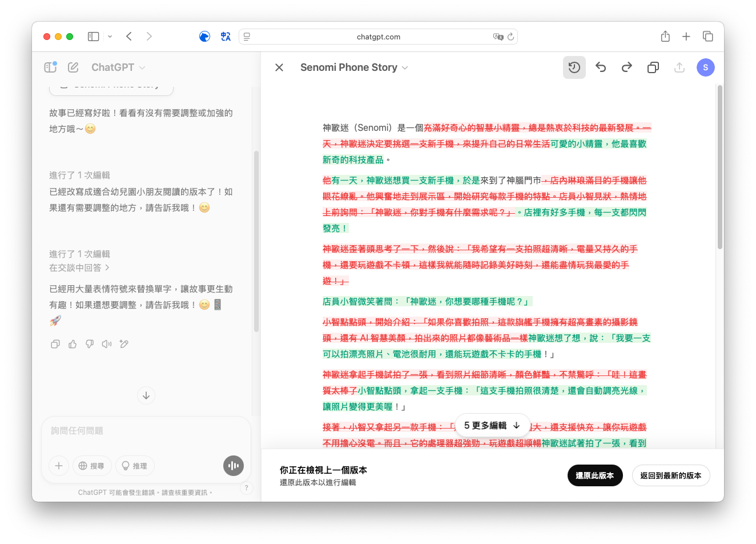Click the 返回到最新的版本 button

(x=670, y=475)
